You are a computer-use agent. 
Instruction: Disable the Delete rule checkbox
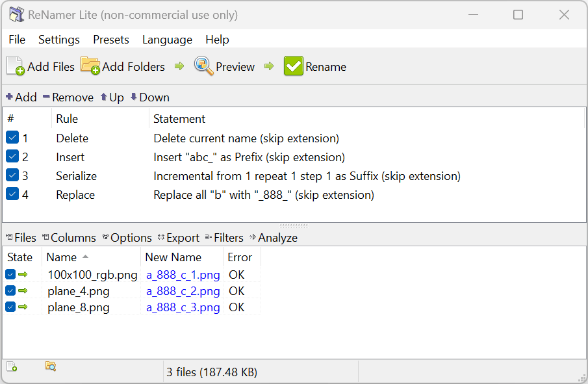tap(12, 138)
